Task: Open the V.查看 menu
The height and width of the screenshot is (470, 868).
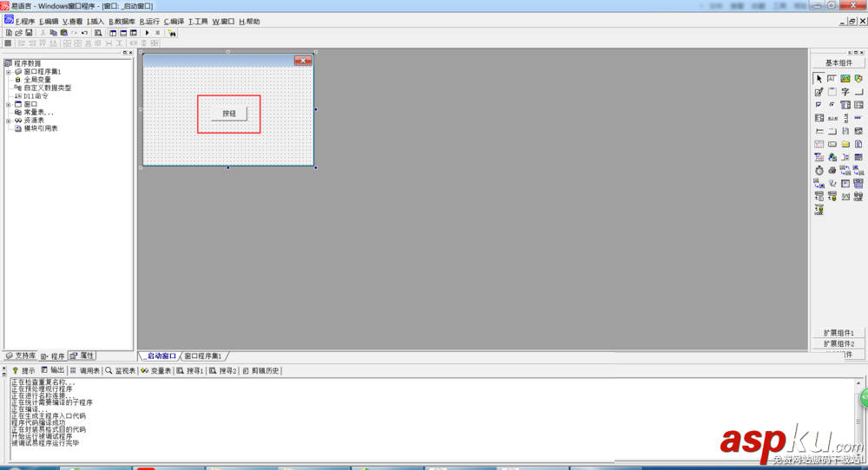Action: tap(73, 22)
